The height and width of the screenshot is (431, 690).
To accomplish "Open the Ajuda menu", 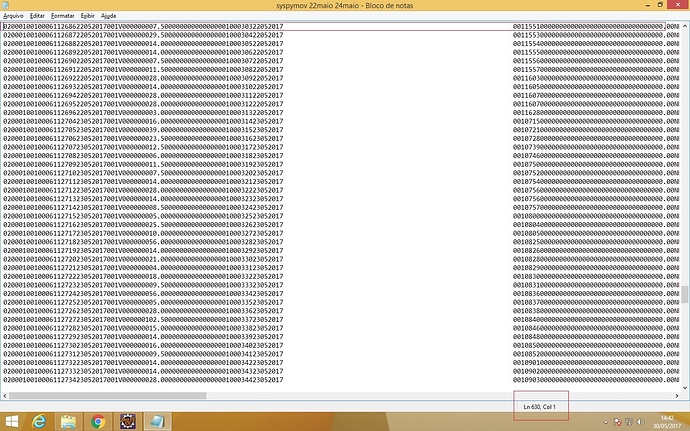I will (108, 16).
